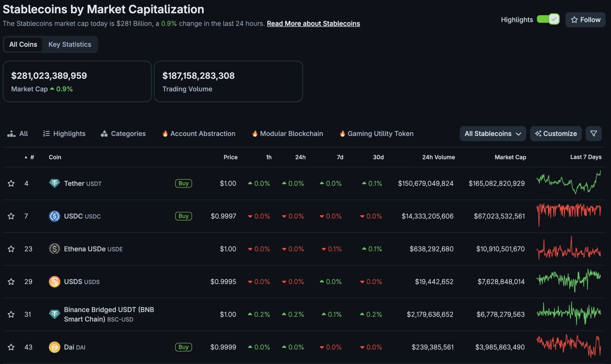Buy Tether with the Buy button
The width and height of the screenshot is (611, 364).
184,183
